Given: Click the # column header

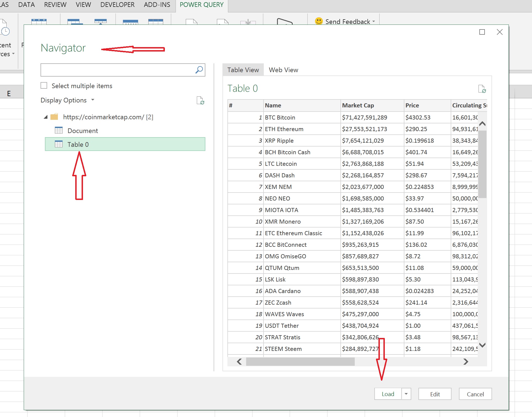Looking at the screenshot, I should [245, 105].
